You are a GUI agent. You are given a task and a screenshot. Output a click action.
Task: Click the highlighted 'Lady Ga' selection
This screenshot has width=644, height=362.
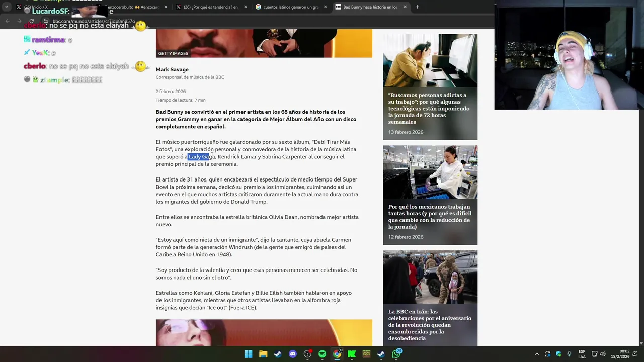tap(199, 157)
